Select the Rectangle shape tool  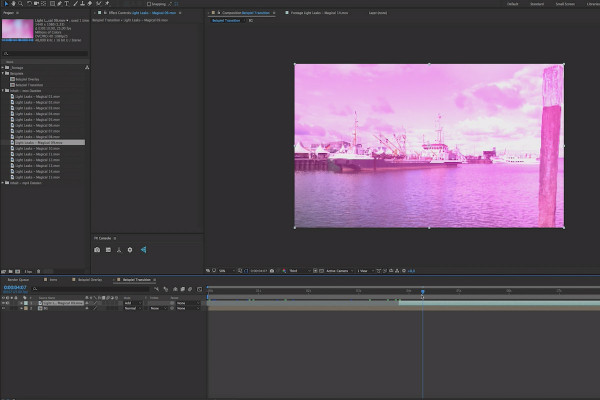(x=52, y=3)
